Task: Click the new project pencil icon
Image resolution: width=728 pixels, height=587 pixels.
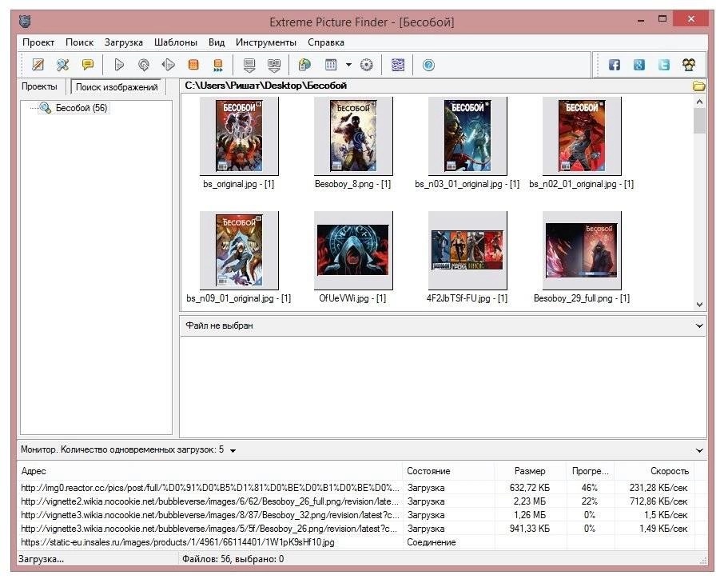Action: [38, 65]
